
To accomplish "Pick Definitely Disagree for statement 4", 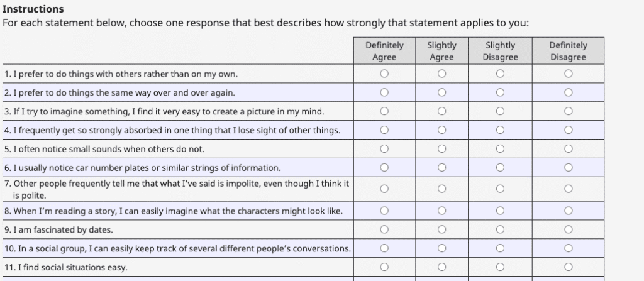I will pos(568,131).
